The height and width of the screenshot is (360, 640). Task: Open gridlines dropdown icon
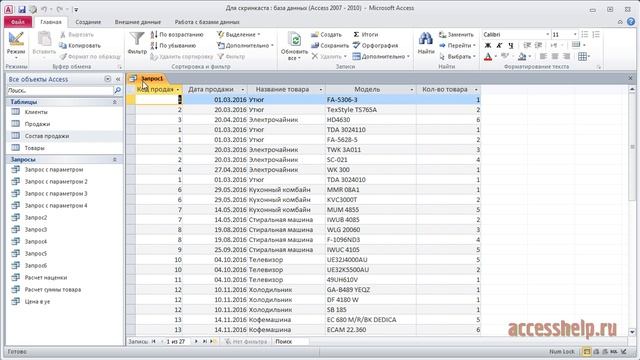[x=584, y=57]
